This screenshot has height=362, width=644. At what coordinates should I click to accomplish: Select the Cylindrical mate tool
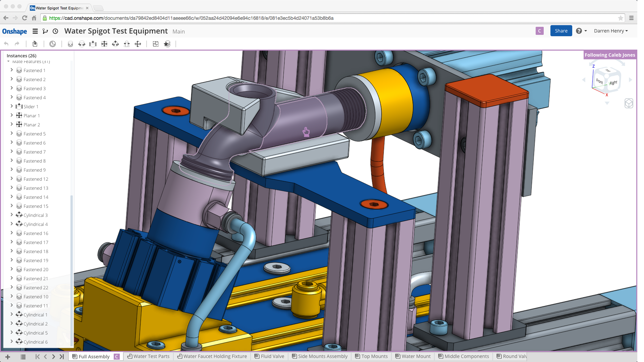[115, 44]
